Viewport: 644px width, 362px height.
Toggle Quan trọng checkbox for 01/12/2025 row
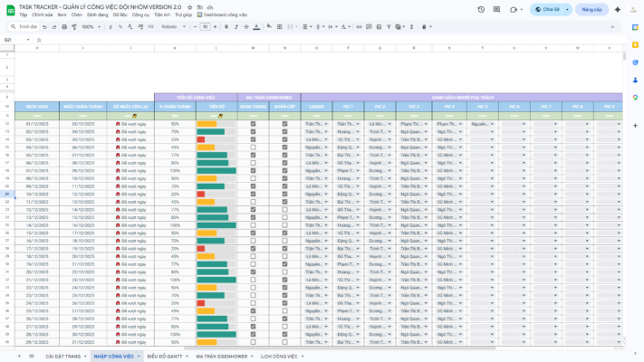pyautogui.click(x=253, y=124)
